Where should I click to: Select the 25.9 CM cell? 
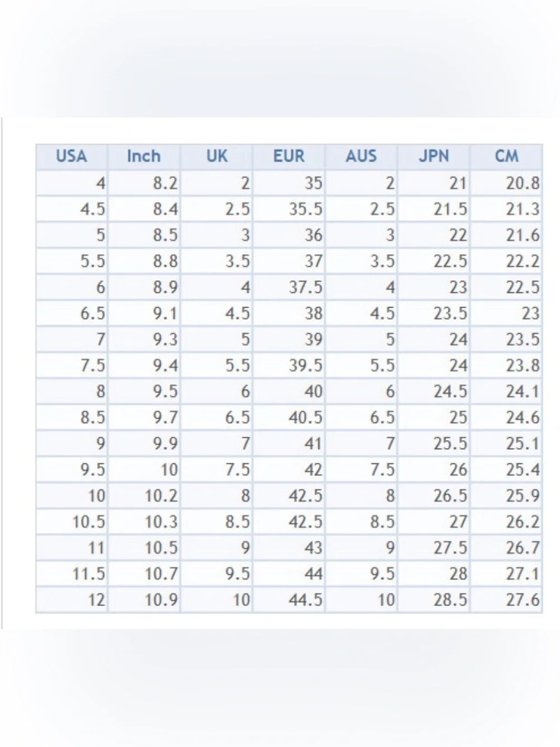(506, 496)
